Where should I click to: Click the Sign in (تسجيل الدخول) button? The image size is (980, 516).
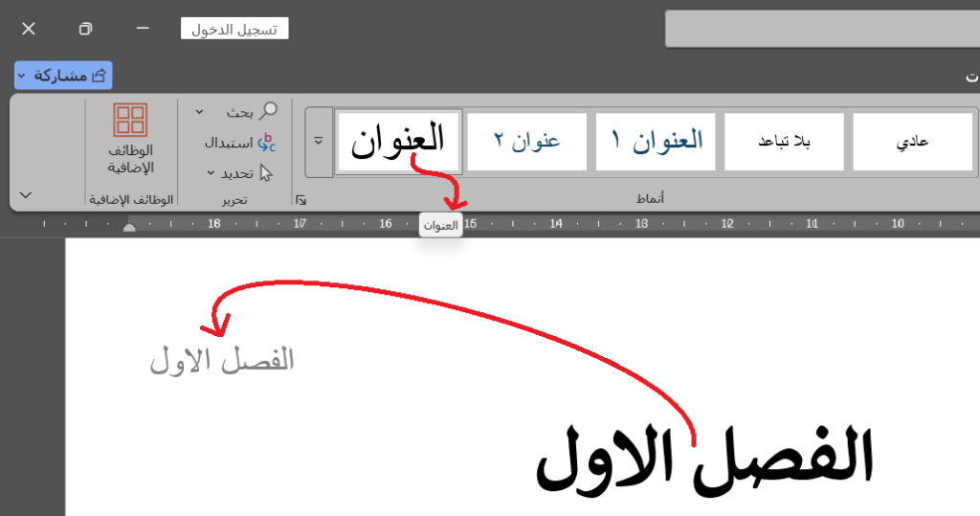tap(234, 29)
